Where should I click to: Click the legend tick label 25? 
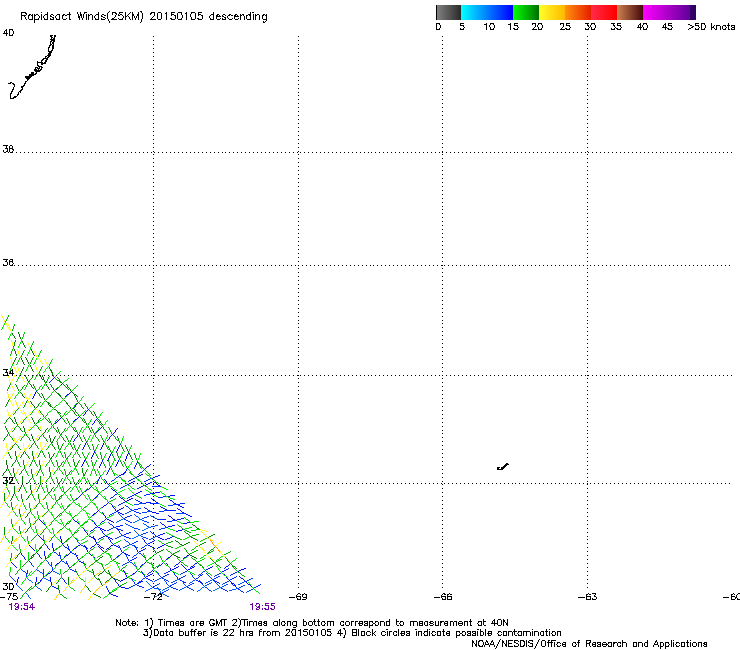(x=565, y=27)
